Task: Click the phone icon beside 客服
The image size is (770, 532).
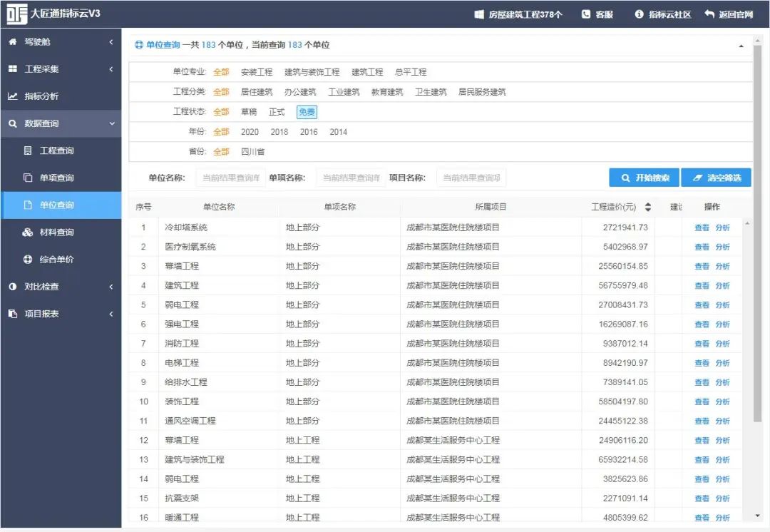Action: tap(586, 14)
